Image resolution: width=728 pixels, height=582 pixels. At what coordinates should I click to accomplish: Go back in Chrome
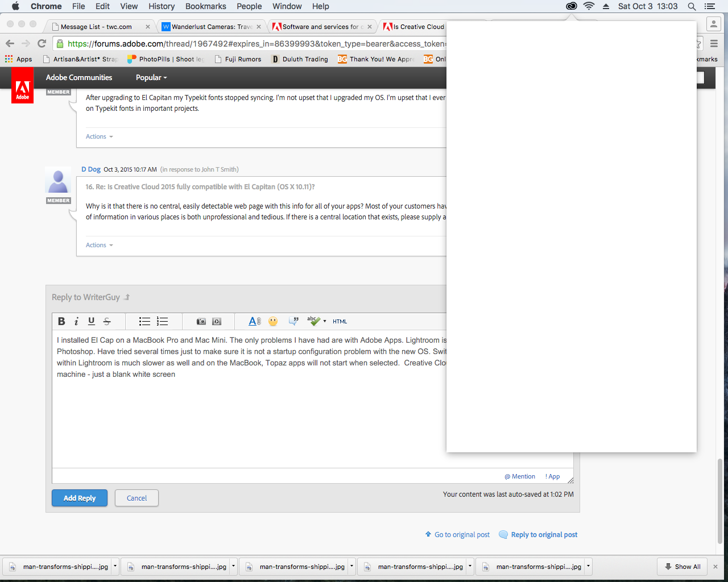click(x=10, y=43)
